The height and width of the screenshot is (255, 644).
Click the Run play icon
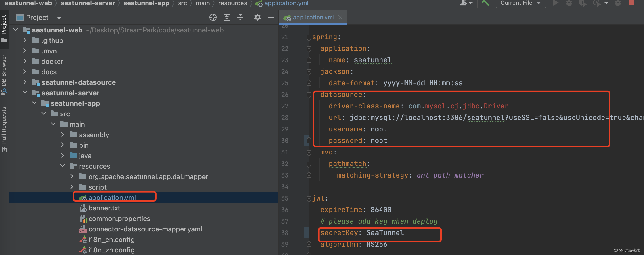coord(556,3)
